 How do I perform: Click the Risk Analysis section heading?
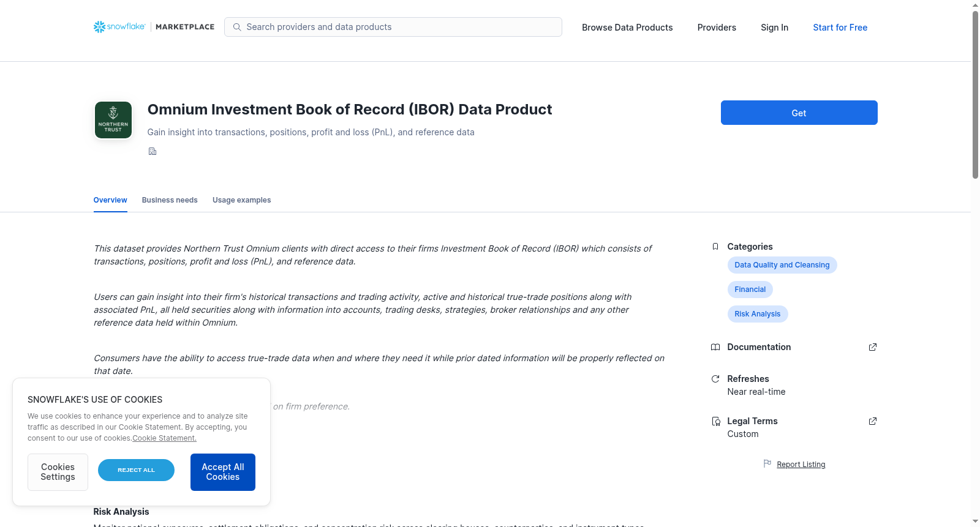pyautogui.click(x=121, y=512)
